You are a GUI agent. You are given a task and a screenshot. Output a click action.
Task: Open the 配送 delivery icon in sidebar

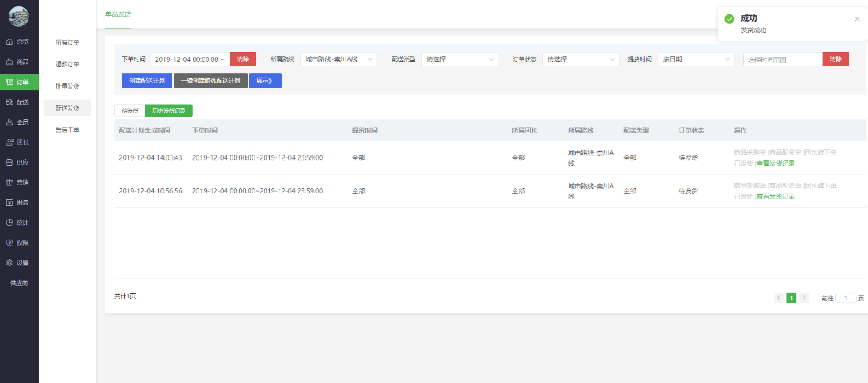tap(9, 102)
